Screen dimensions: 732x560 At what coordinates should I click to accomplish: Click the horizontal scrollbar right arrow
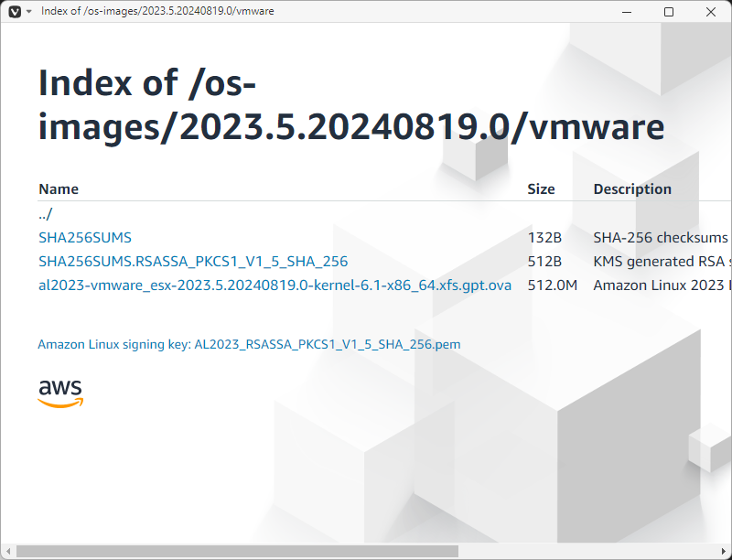tap(724, 552)
